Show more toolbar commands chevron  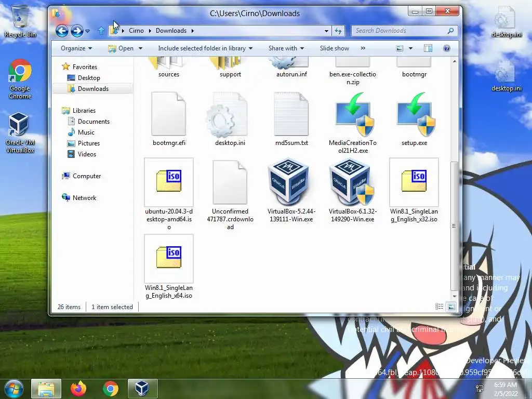(x=363, y=48)
